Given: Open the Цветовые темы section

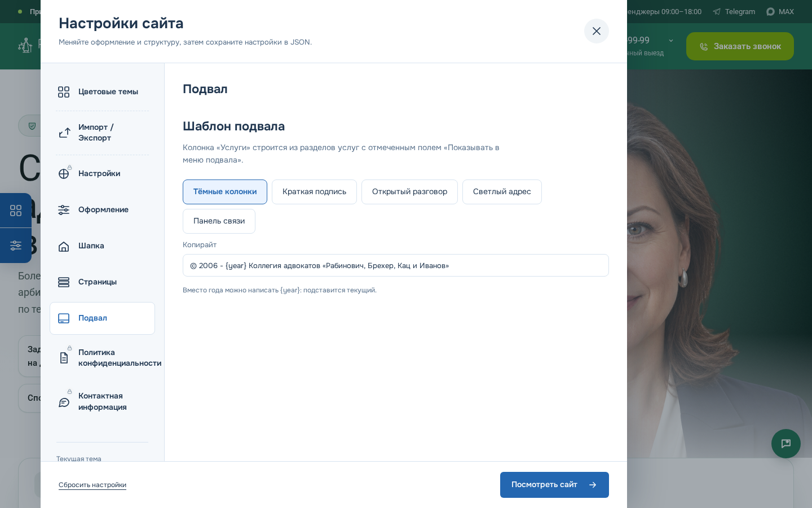Looking at the screenshot, I should click(x=103, y=92).
